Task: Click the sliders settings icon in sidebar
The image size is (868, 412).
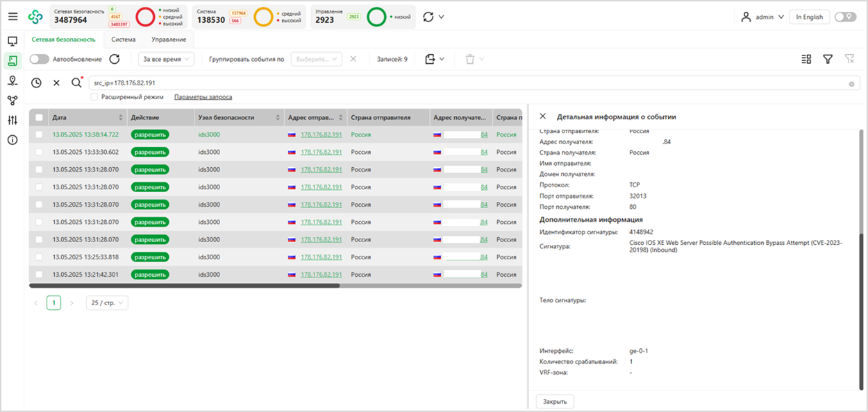Action: (x=12, y=120)
